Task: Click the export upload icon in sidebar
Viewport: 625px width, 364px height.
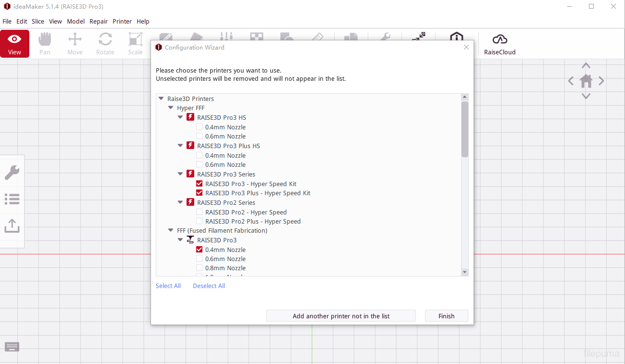Action: (12, 226)
